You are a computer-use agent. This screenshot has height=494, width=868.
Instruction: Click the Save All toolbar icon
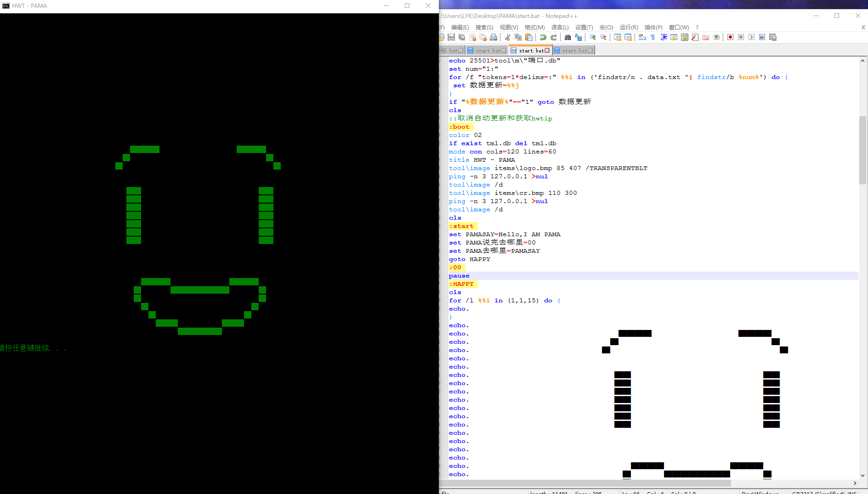pyautogui.click(x=462, y=37)
